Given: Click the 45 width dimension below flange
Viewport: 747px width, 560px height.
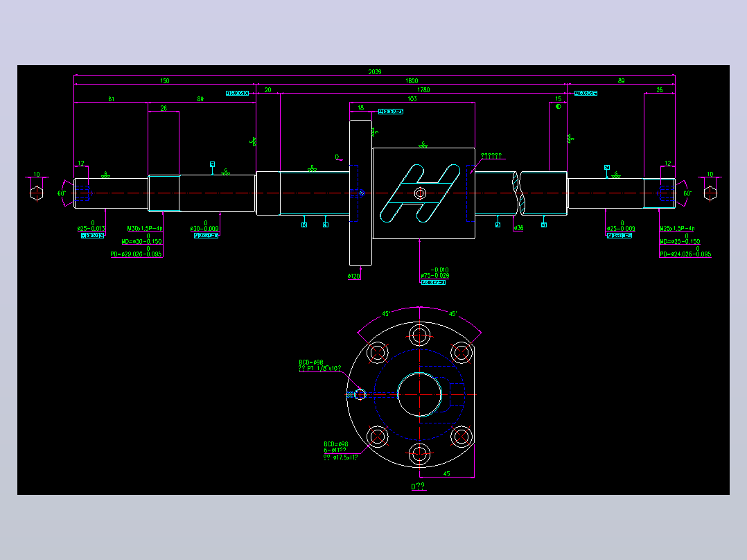Looking at the screenshot, I should pos(446,474).
